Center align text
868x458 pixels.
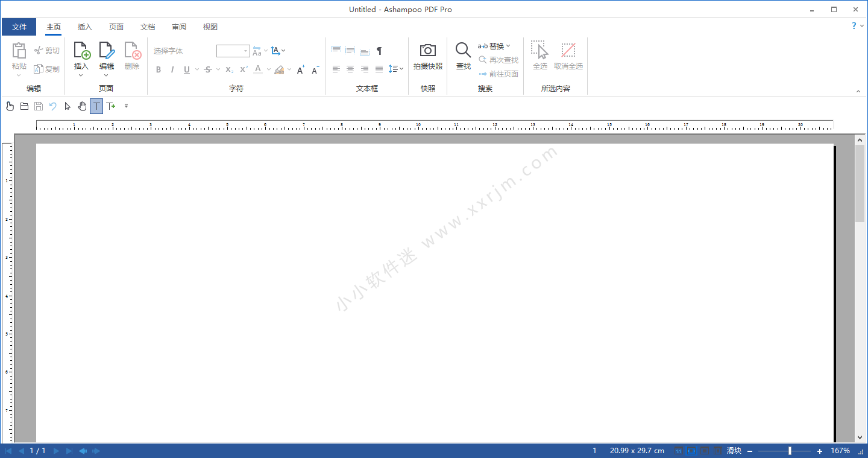click(x=350, y=69)
